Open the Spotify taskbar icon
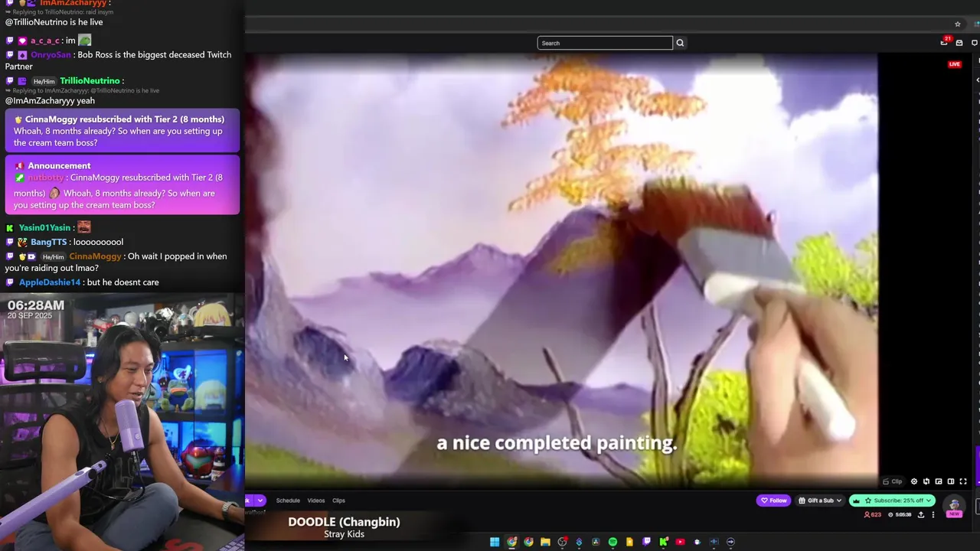Image resolution: width=980 pixels, height=551 pixels. [612, 542]
